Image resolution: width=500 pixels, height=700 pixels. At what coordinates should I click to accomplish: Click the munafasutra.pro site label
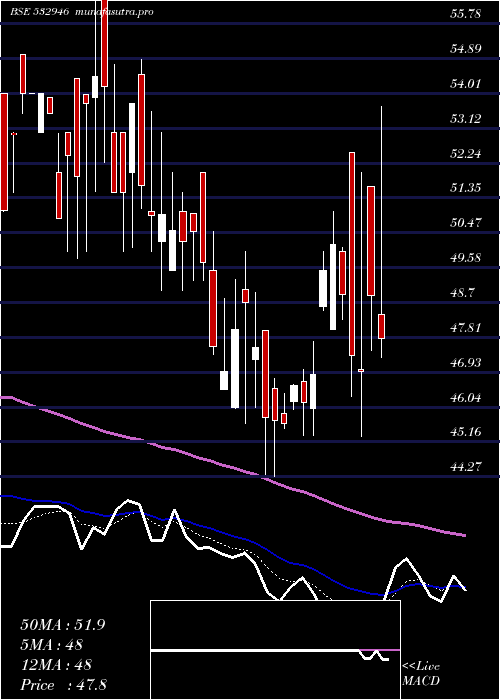coord(115,12)
